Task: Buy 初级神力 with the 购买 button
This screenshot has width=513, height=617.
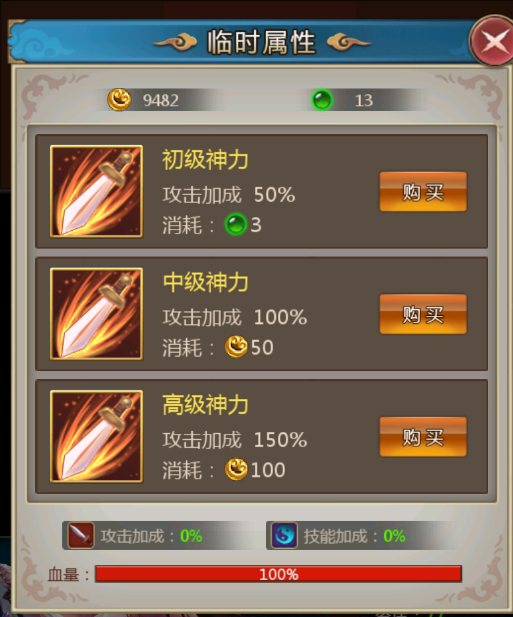Action: pyautogui.click(x=423, y=192)
